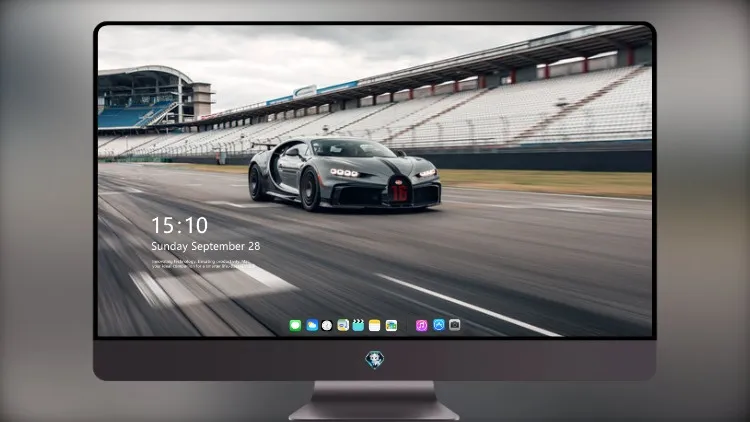This screenshot has height=422, width=750.
Task: Click the Sunday September 28 date text
Action: tap(206, 246)
